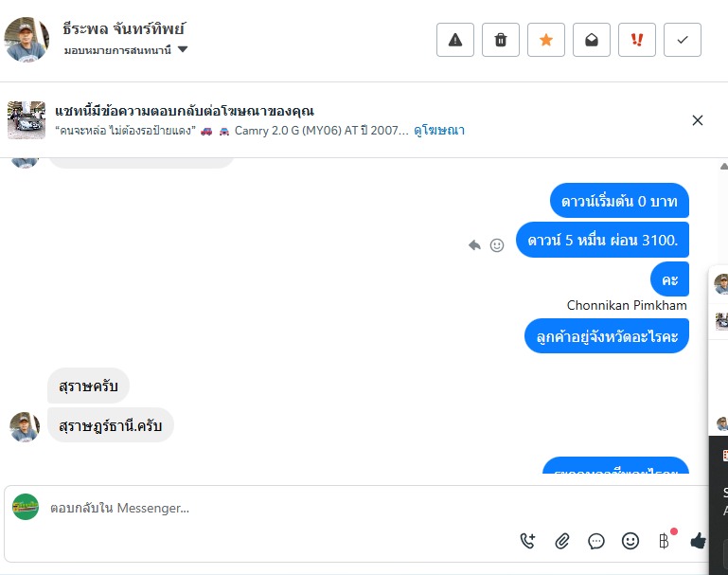Screen dimensions: 728x575
Task: Mark conversation as unread envelope icon
Action: coord(592,40)
